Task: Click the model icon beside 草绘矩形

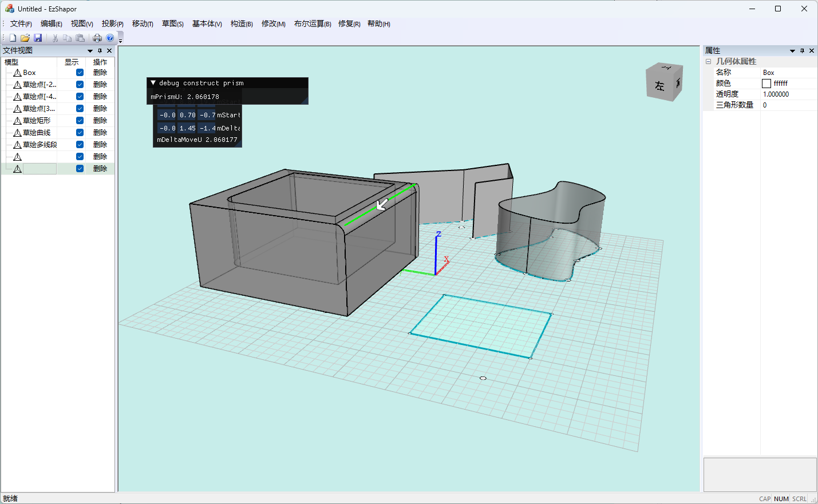Action: click(x=17, y=121)
